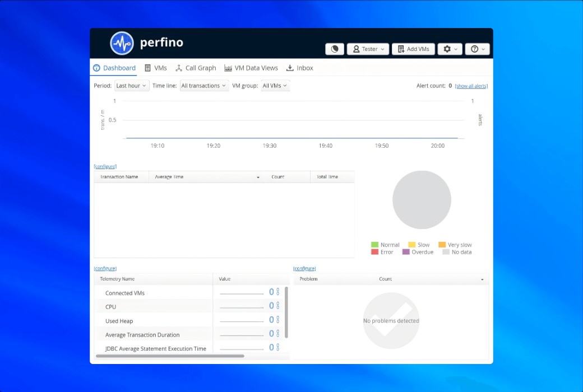Click the CPU row link icon
Screen dimensions: 583x392
click(277, 305)
